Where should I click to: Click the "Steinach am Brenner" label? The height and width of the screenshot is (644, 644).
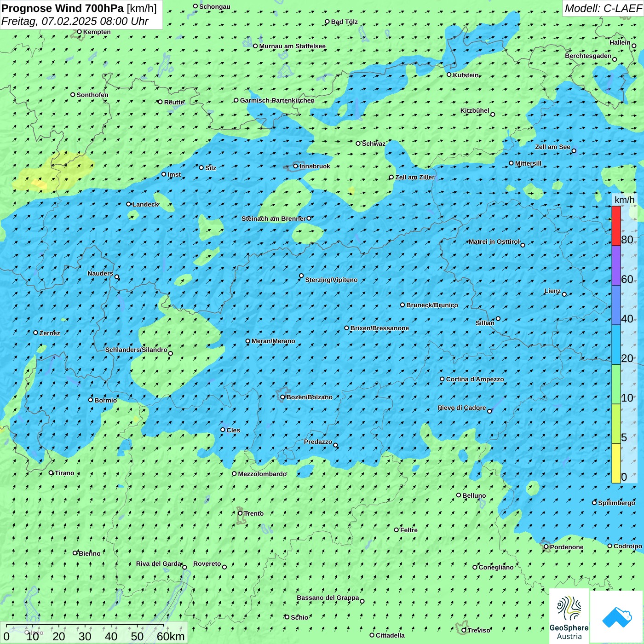point(274,218)
